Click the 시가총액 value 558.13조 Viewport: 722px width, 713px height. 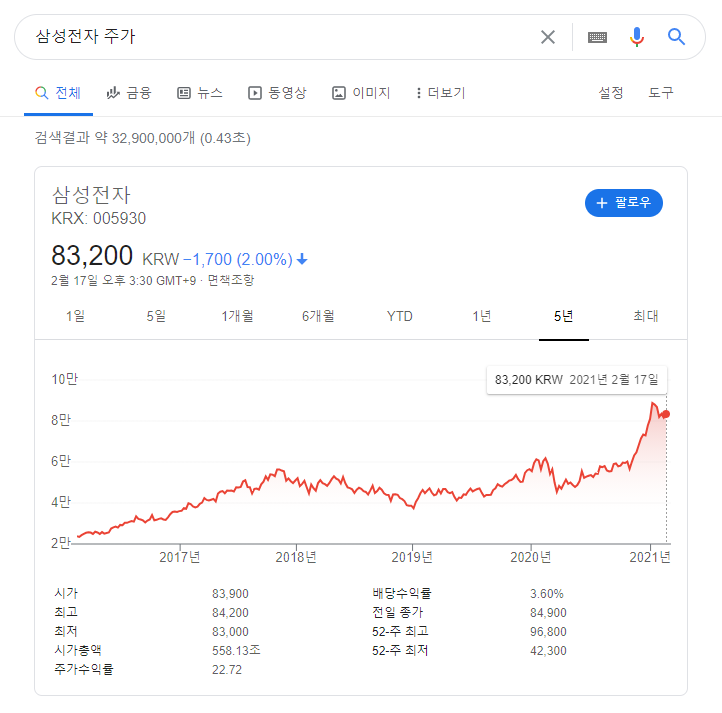pyautogui.click(x=236, y=650)
